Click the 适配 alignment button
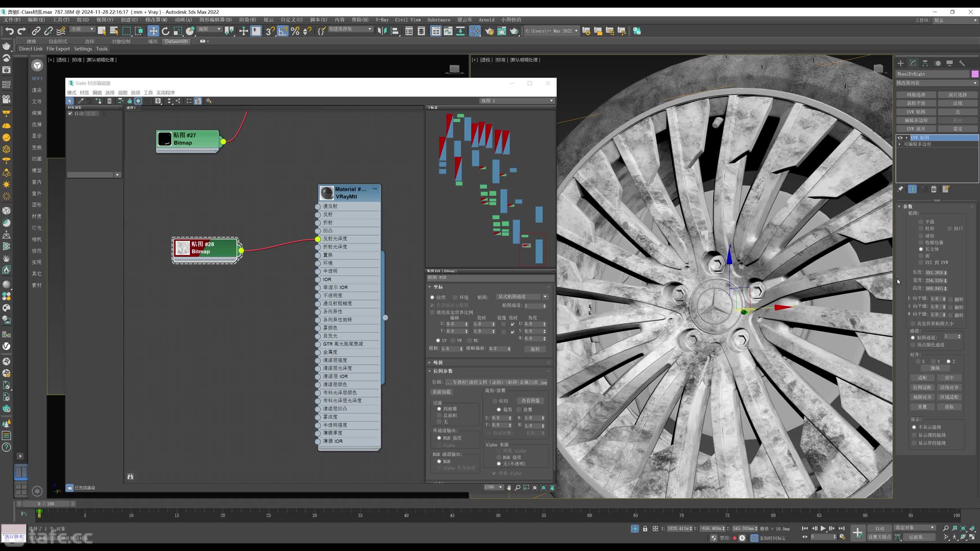 point(922,378)
